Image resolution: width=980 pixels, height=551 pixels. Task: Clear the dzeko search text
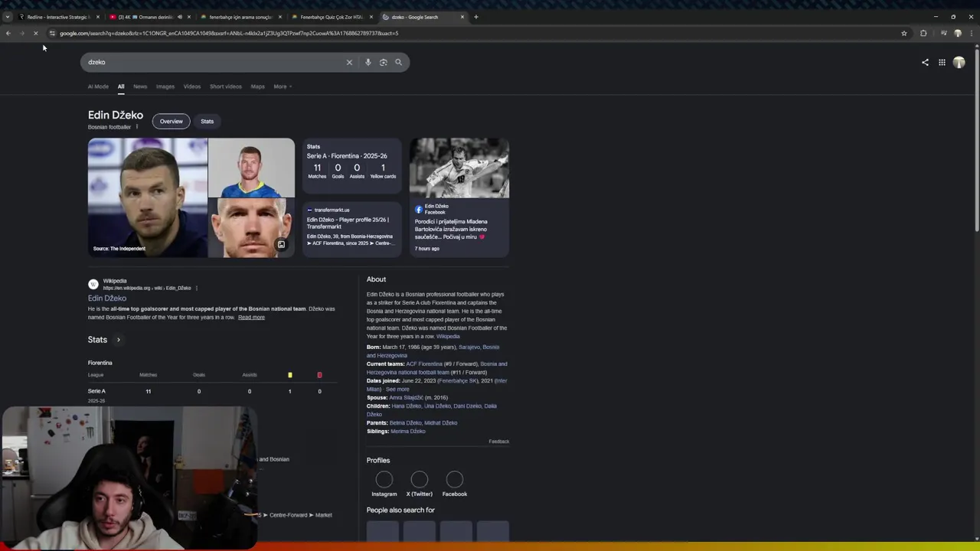[x=349, y=62]
